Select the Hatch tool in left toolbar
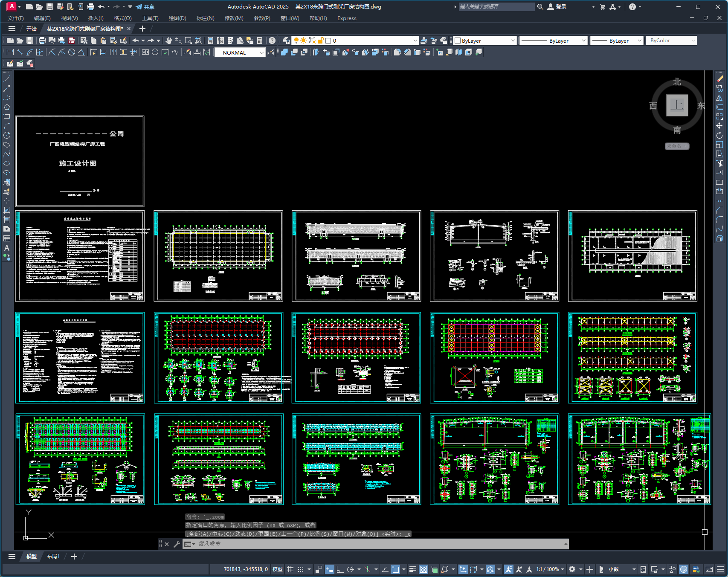This screenshot has width=728, height=577. pyautogui.click(x=7, y=210)
